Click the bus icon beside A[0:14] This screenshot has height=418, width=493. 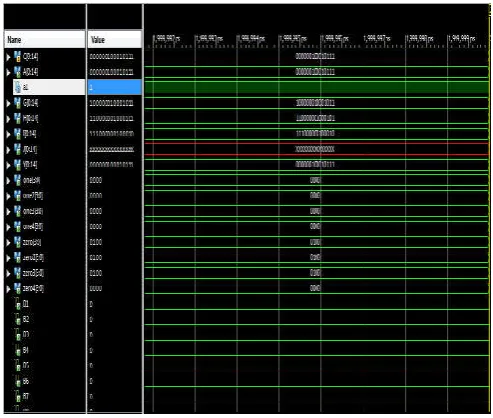coord(17,72)
